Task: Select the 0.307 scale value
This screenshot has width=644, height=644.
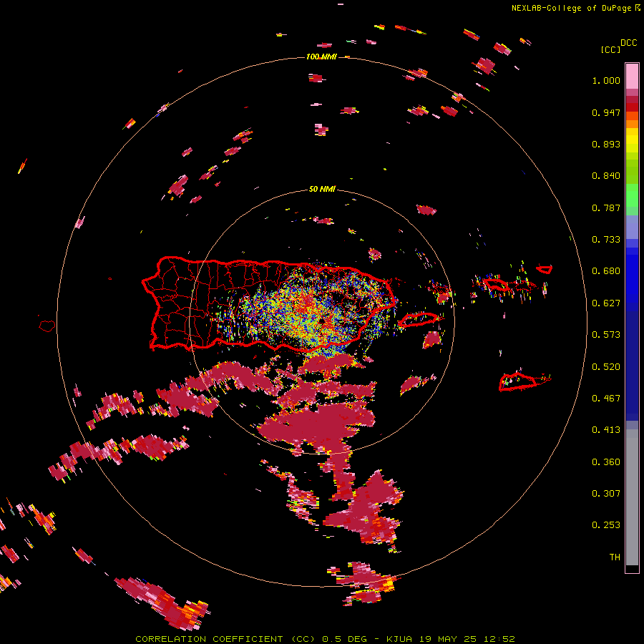Action: pos(606,494)
